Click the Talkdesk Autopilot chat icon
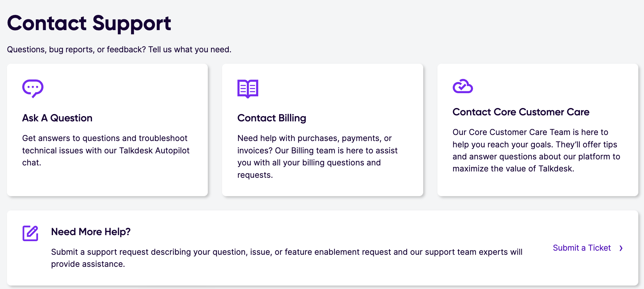The height and width of the screenshot is (289, 644). (33, 88)
